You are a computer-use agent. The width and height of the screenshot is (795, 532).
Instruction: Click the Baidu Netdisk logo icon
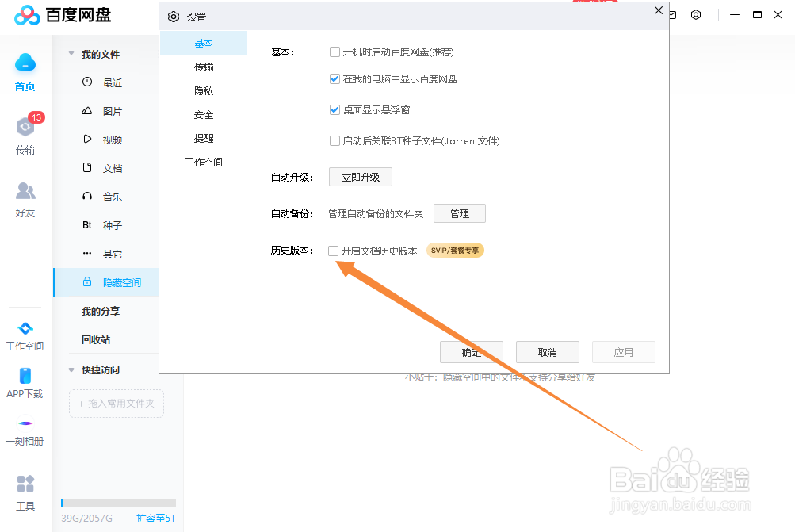(x=27, y=15)
